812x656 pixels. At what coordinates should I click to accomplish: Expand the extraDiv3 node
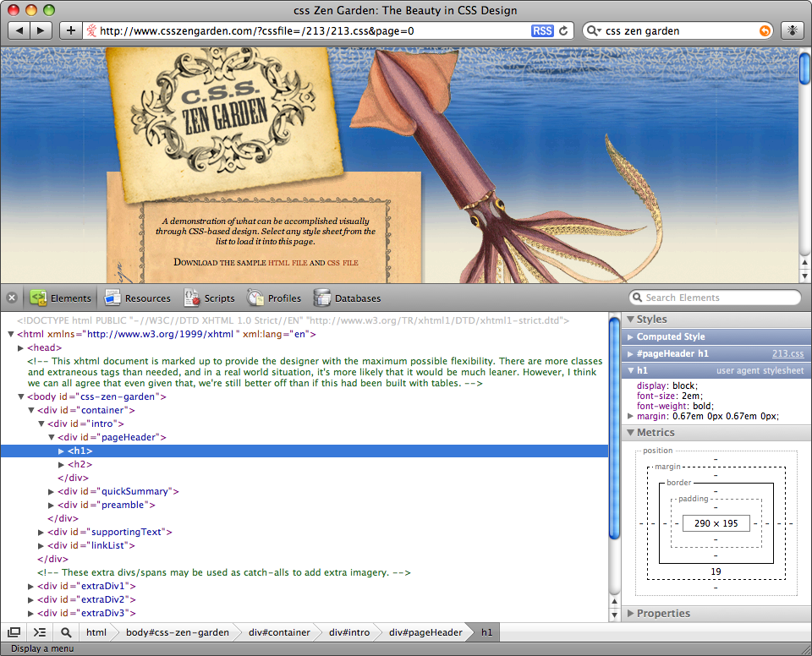pos(31,613)
